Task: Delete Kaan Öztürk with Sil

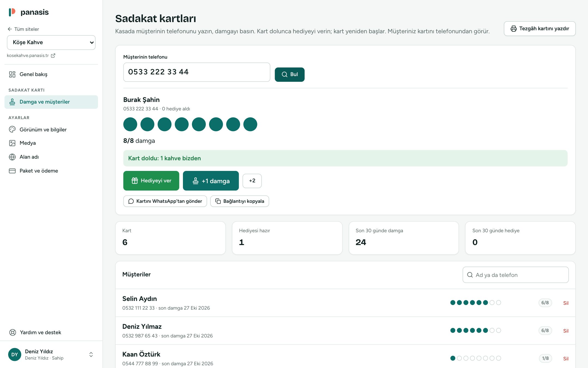Action: 566,358
